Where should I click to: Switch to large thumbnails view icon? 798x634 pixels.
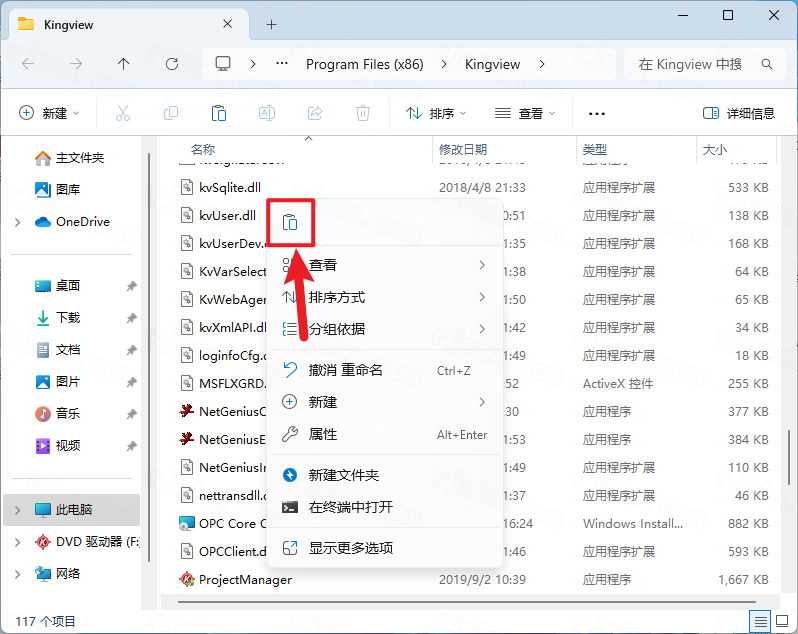click(782, 621)
